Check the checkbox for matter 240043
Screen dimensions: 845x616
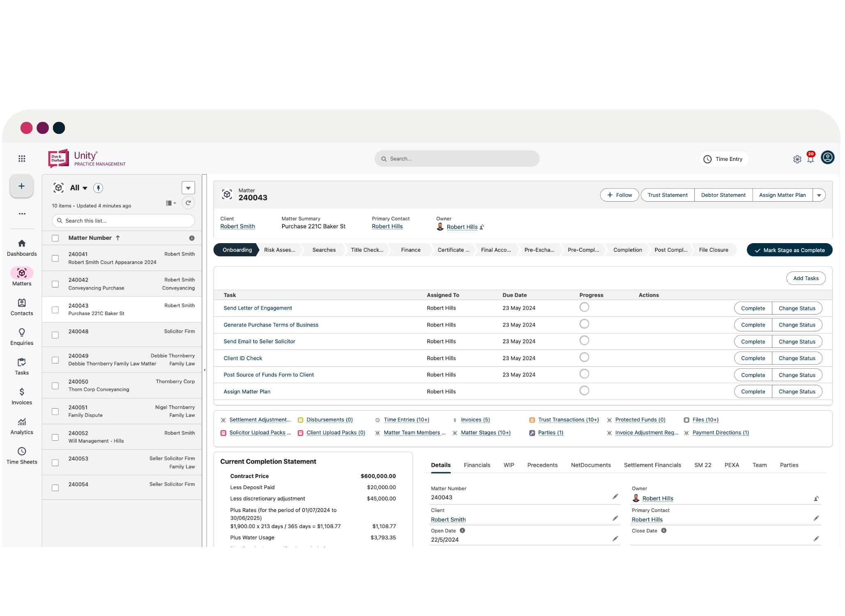55,310
